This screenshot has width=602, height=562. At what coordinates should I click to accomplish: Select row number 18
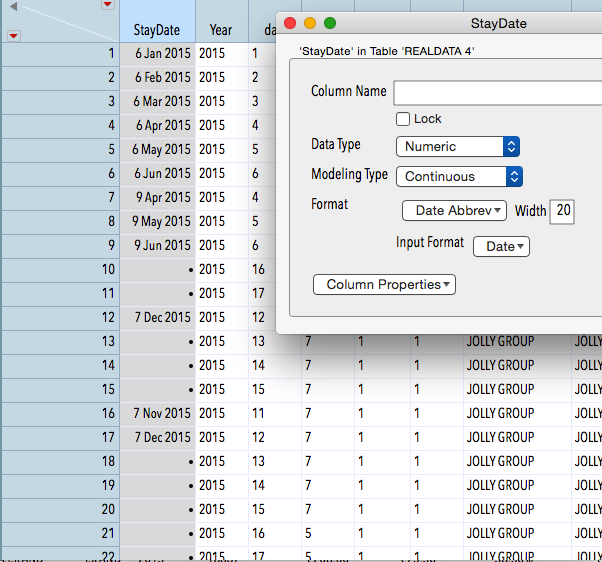pyautogui.click(x=61, y=462)
